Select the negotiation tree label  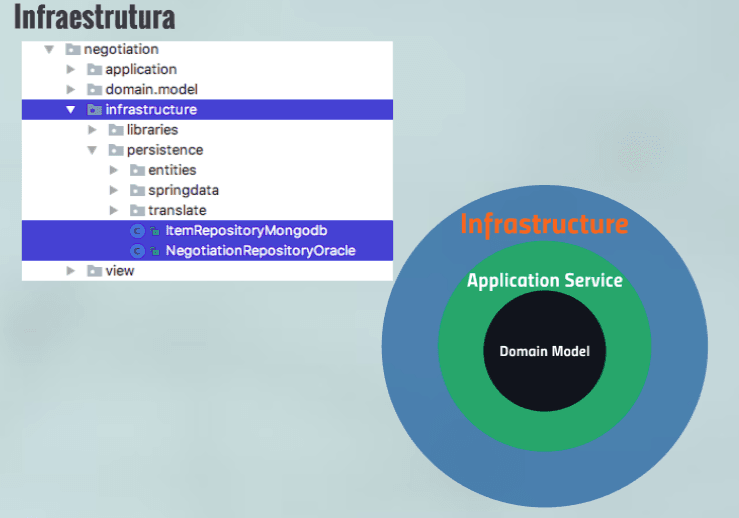[x=121, y=49]
